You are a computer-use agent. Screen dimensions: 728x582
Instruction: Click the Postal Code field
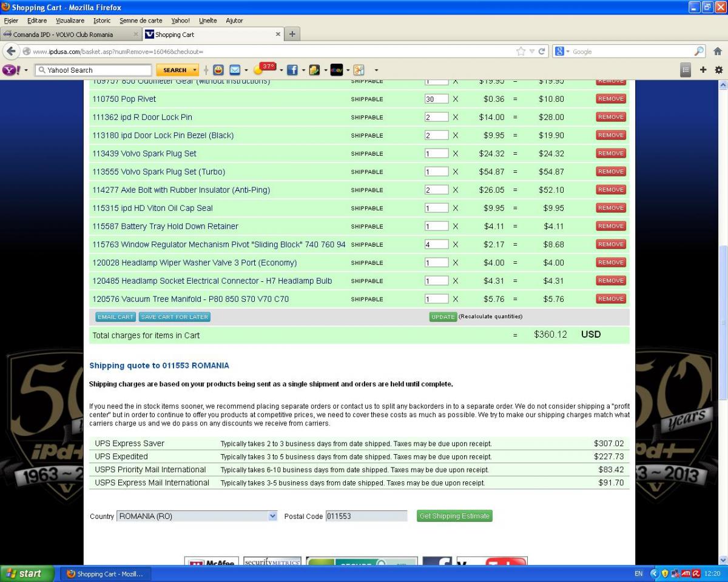click(x=366, y=516)
